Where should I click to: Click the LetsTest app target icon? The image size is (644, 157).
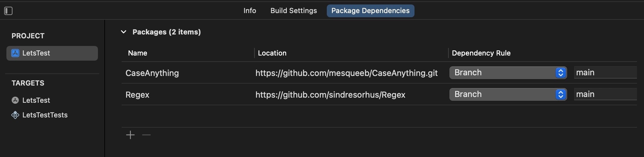click(15, 100)
